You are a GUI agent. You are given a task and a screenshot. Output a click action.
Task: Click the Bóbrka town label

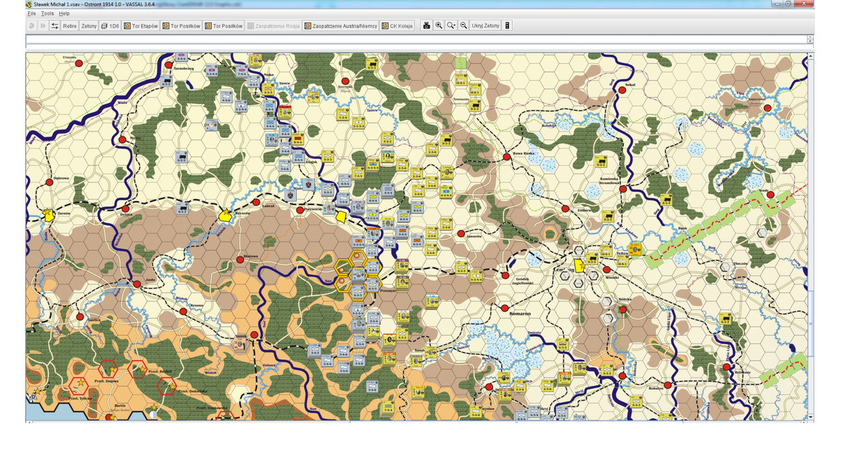point(627,298)
